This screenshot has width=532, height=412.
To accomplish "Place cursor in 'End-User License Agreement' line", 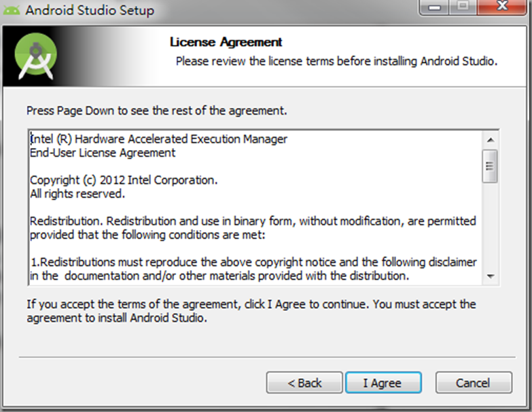I will click(103, 153).
